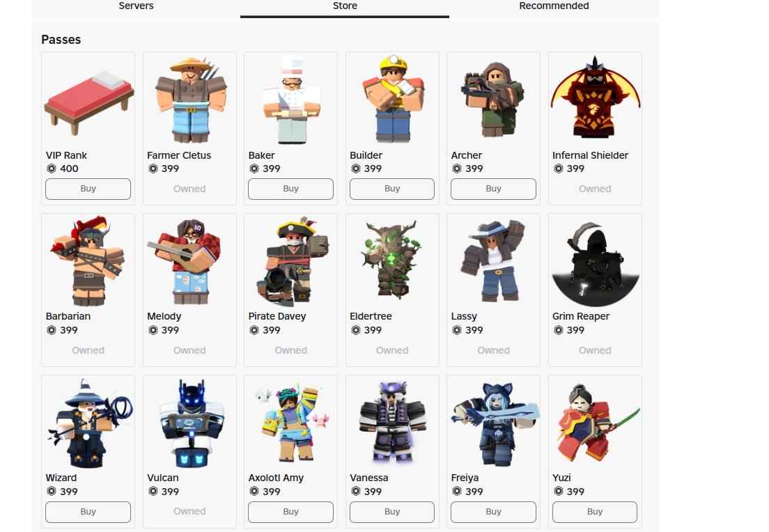The width and height of the screenshot is (769, 532).
Task: Select the Infernal Shielder character image
Action: click(595, 99)
